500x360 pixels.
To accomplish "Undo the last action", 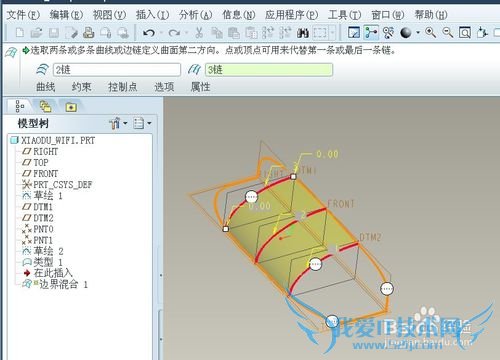I will click(x=149, y=33).
